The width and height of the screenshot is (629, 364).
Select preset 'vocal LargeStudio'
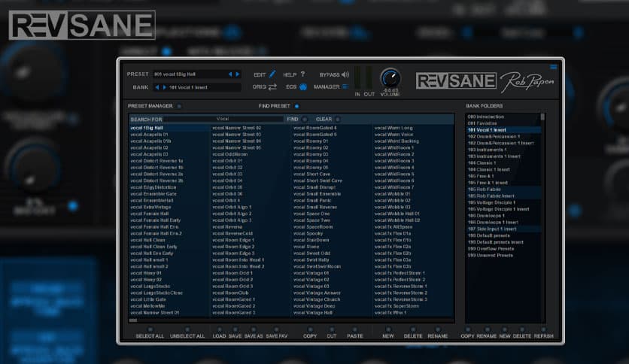coord(150,287)
